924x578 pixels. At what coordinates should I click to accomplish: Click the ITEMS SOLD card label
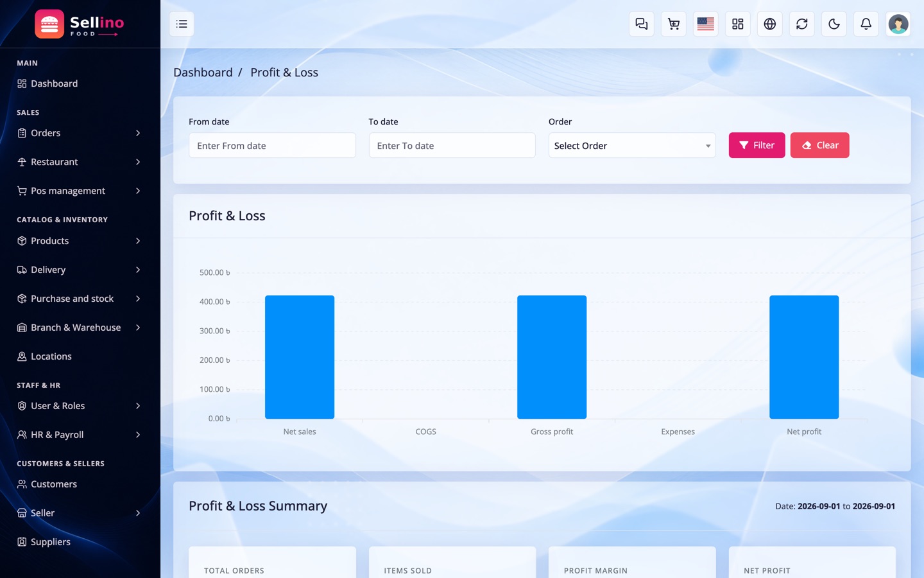click(407, 570)
